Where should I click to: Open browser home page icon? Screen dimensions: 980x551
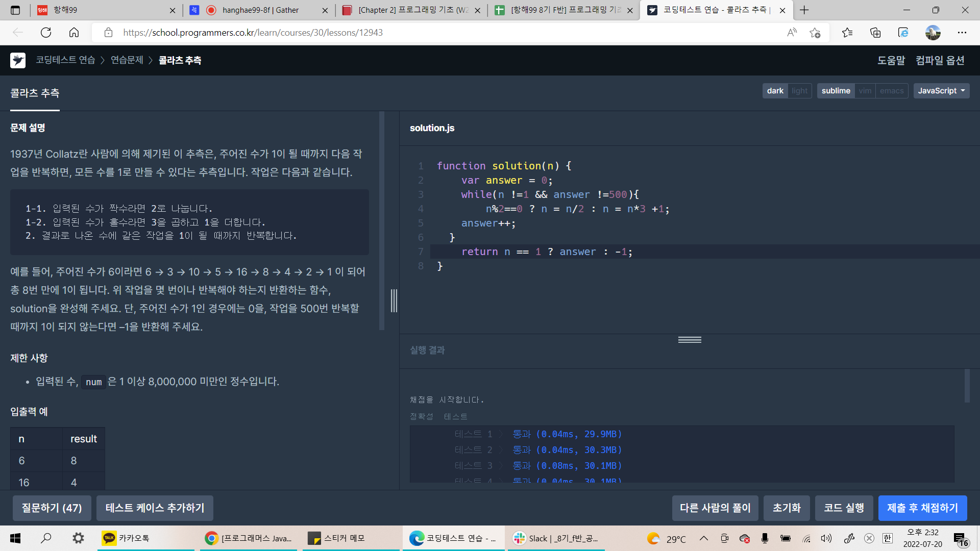coord(74,33)
